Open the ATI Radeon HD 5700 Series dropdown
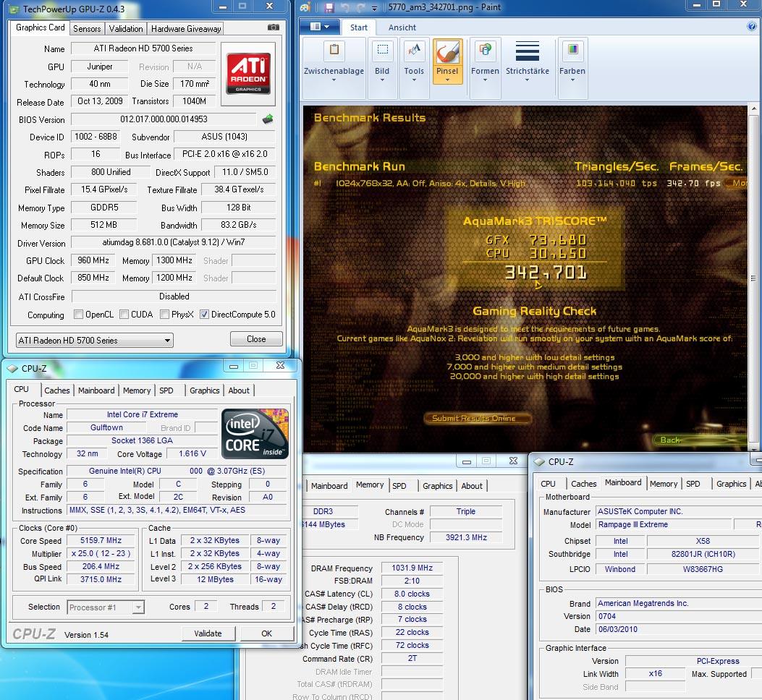Image resolution: width=762 pixels, height=700 pixels. [95, 340]
